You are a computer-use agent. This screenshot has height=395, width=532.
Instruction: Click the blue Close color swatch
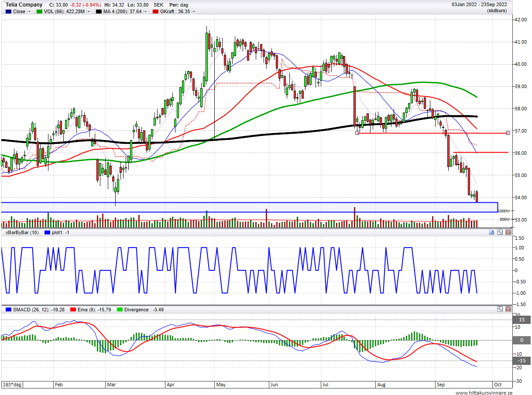point(8,12)
